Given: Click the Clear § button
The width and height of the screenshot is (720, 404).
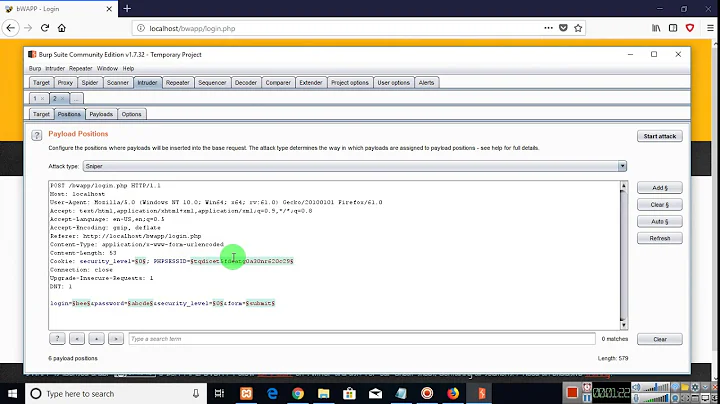Looking at the screenshot, I should pyautogui.click(x=660, y=205).
